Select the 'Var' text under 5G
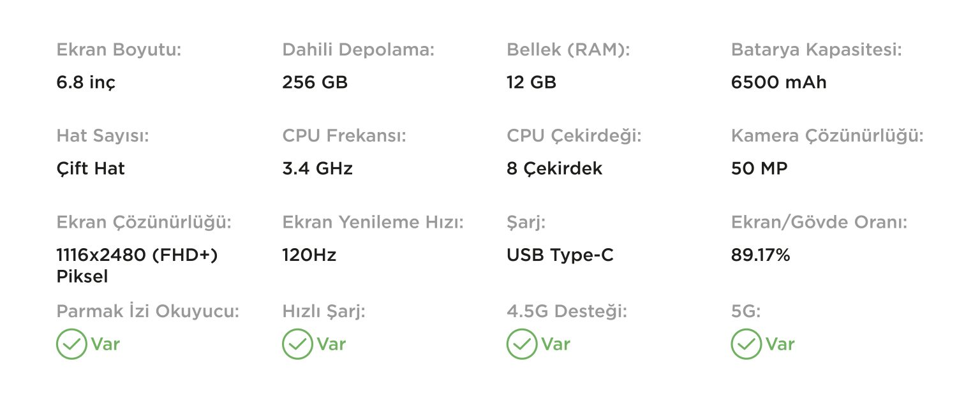The width and height of the screenshot is (980, 400). pyautogui.click(x=780, y=344)
